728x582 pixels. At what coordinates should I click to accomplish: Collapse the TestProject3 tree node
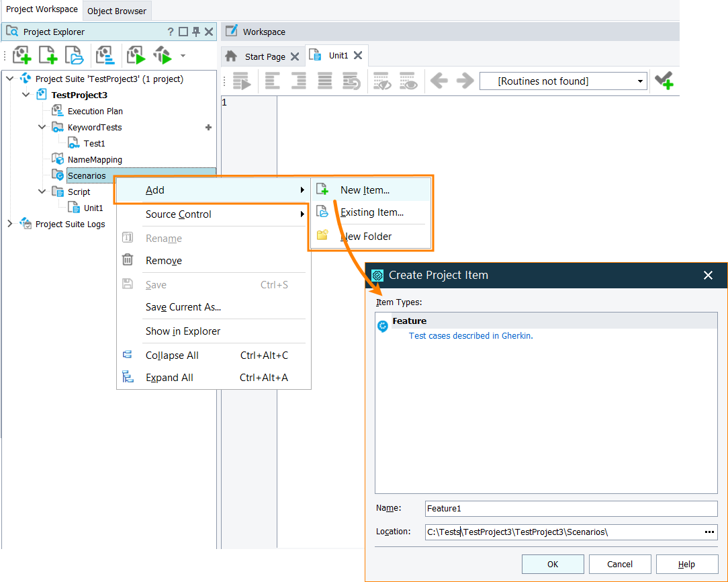coord(26,95)
